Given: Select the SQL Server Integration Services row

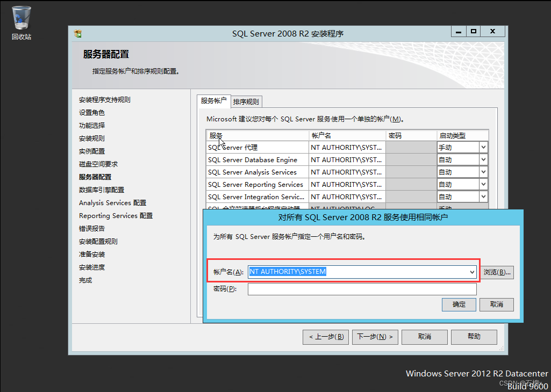Looking at the screenshot, I should click(x=257, y=197).
